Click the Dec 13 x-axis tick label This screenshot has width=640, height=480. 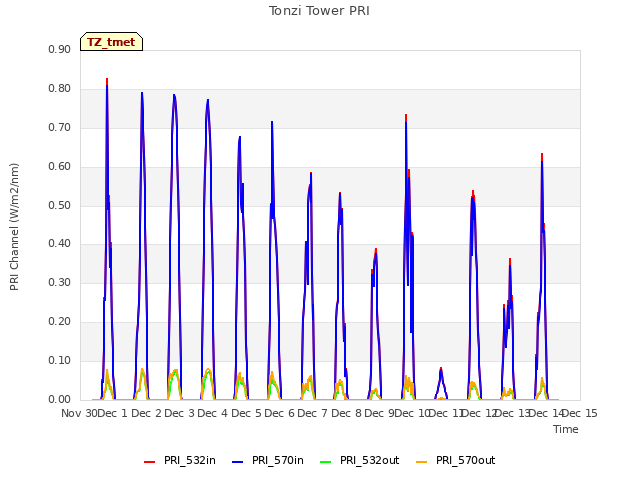tap(512, 413)
